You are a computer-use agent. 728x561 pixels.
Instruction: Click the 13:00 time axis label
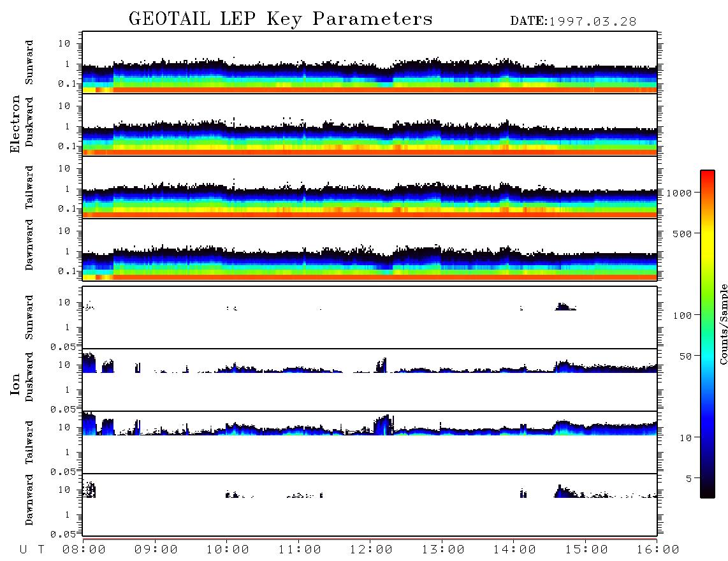443,550
